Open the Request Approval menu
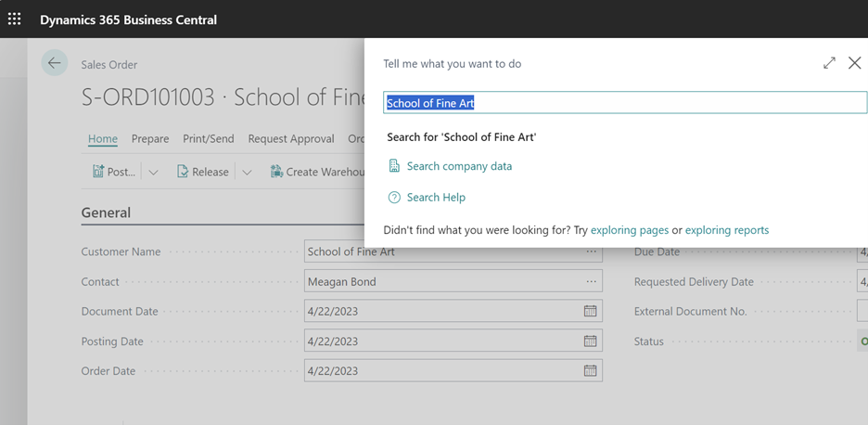 [291, 138]
